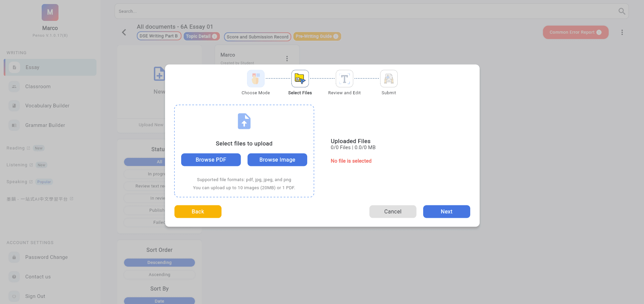Open Vocabulary Builder in the sidebar

[47, 106]
